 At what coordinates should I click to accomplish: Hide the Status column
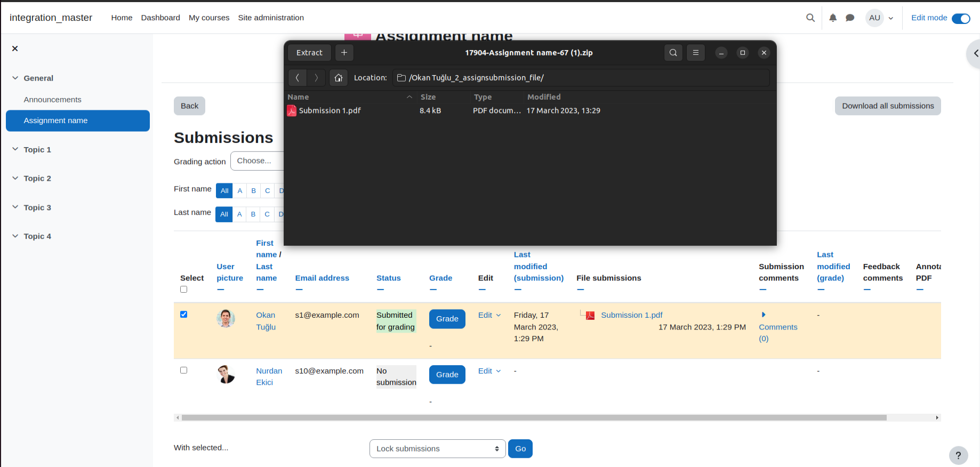pyautogui.click(x=380, y=289)
